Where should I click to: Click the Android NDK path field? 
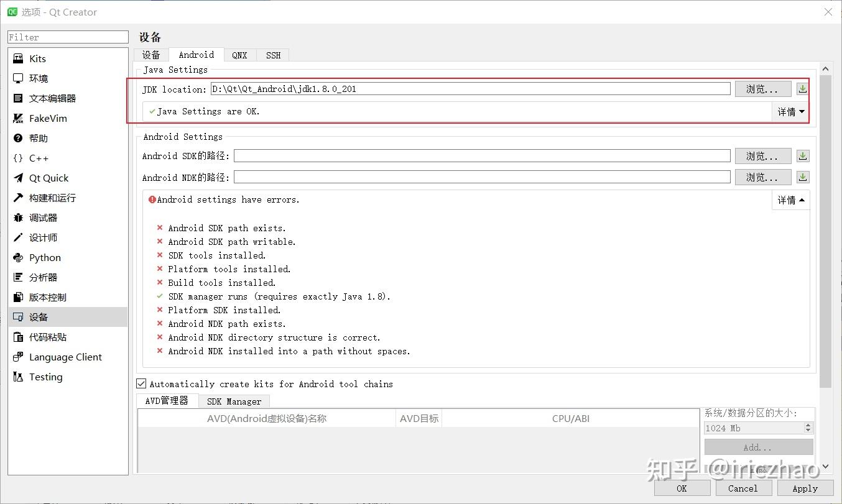click(x=482, y=177)
